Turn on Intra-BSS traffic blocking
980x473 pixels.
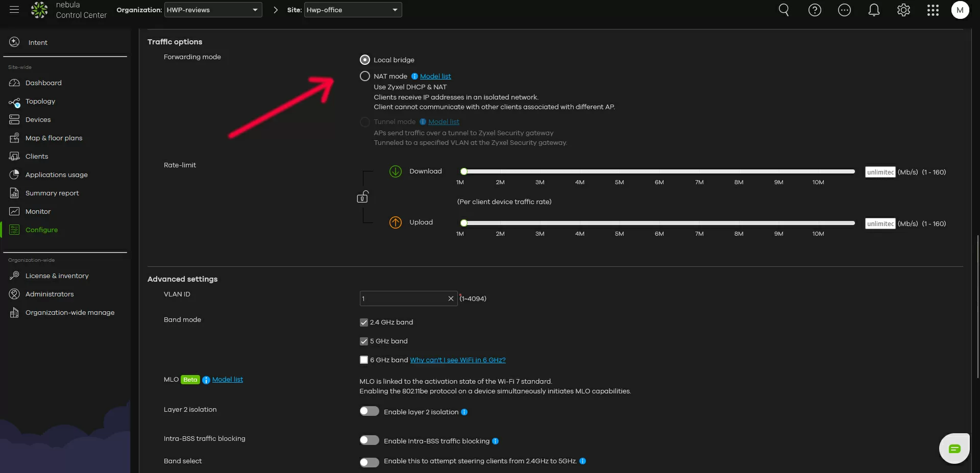click(x=369, y=440)
